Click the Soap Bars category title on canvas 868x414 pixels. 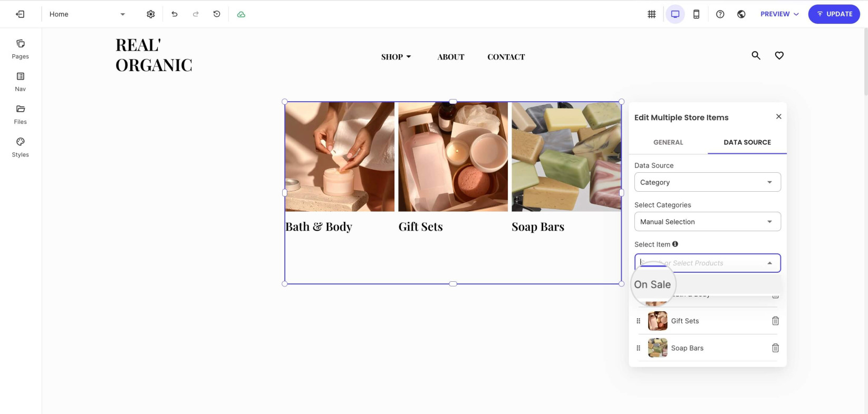pos(538,226)
